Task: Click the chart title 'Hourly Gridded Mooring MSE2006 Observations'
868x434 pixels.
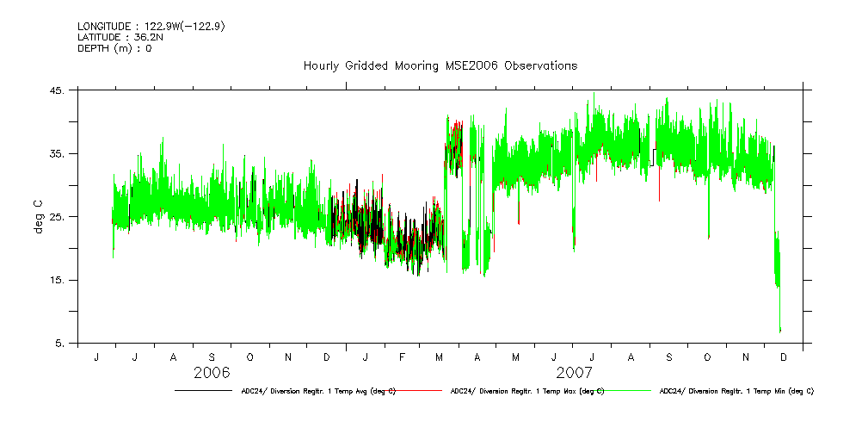Action: click(440, 66)
